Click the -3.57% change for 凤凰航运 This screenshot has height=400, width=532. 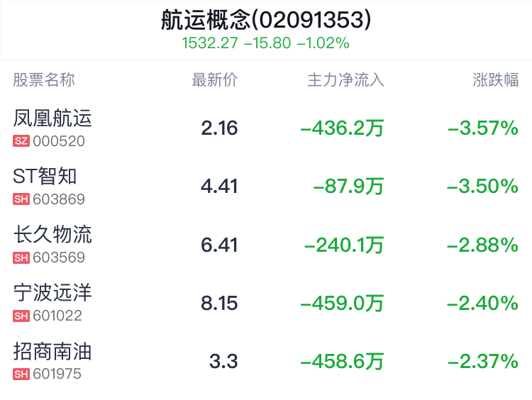click(x=483, y=128)
